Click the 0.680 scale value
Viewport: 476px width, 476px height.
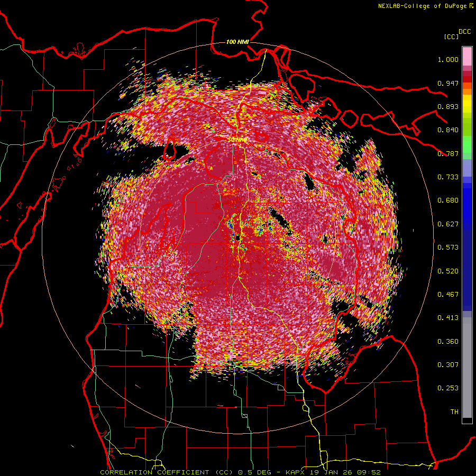448,200
